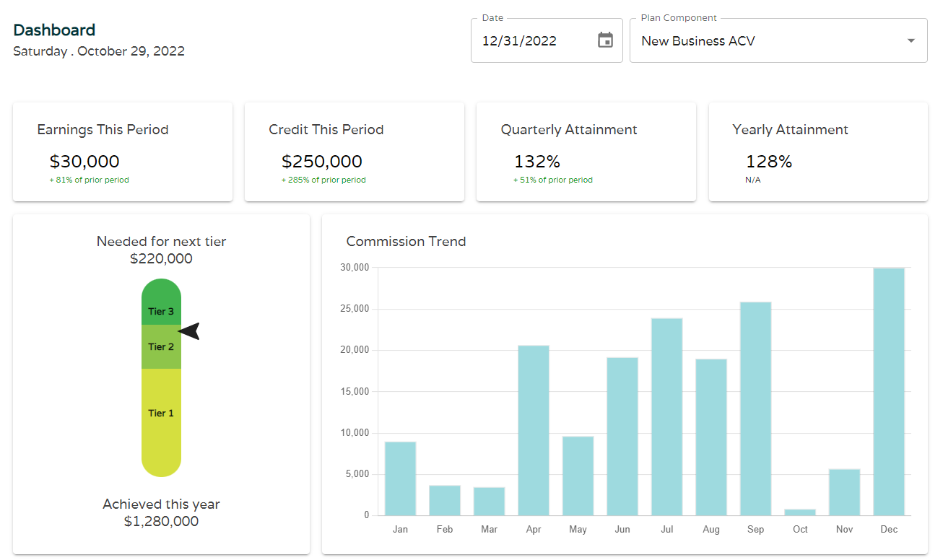This screenshot has height=560, width=943.
Task: Click the Achieved this year $1,280,000 text
Action: [160, 512]
